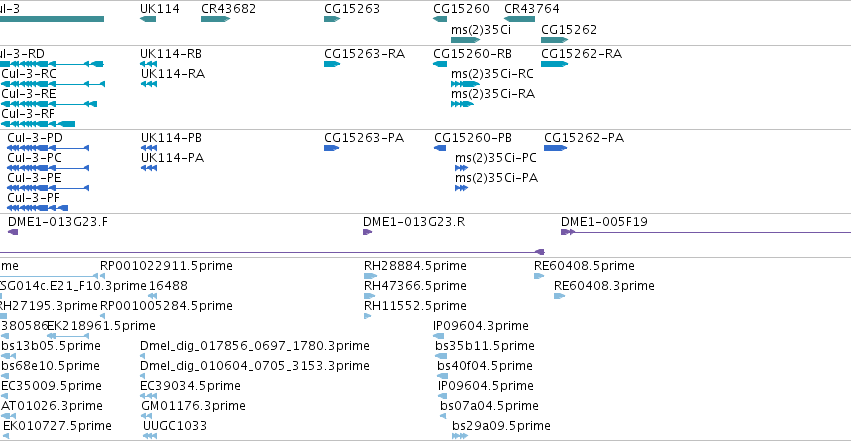Select protein ms(2)35Ci-PC
Viewport: 851px width, 441px height.
coord(496,158)
